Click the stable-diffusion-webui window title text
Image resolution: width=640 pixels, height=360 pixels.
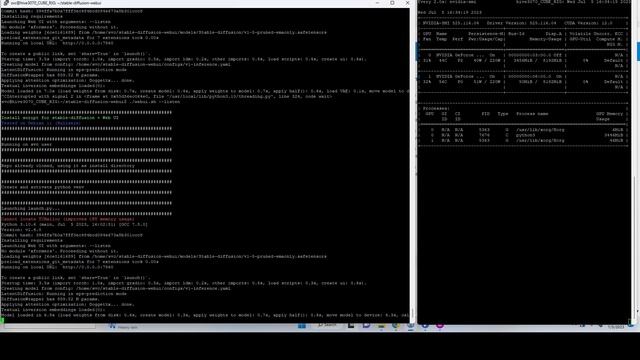(x=57, y=3)
